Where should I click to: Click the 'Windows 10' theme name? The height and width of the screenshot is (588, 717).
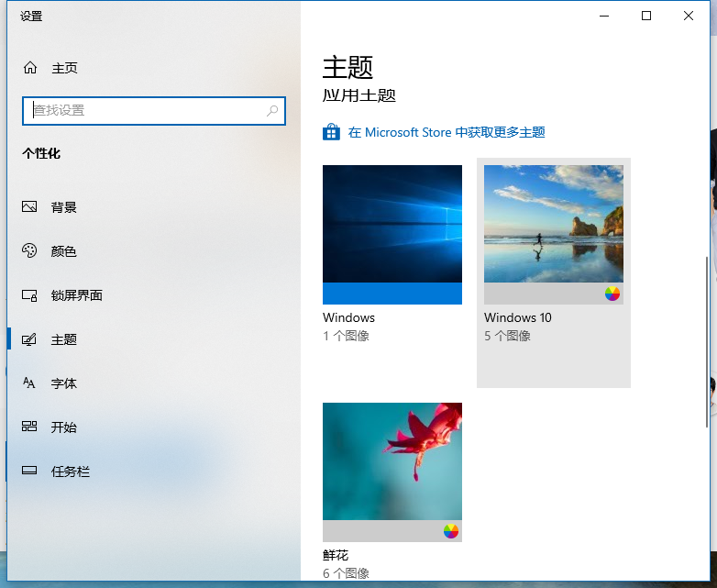[518, 317]
